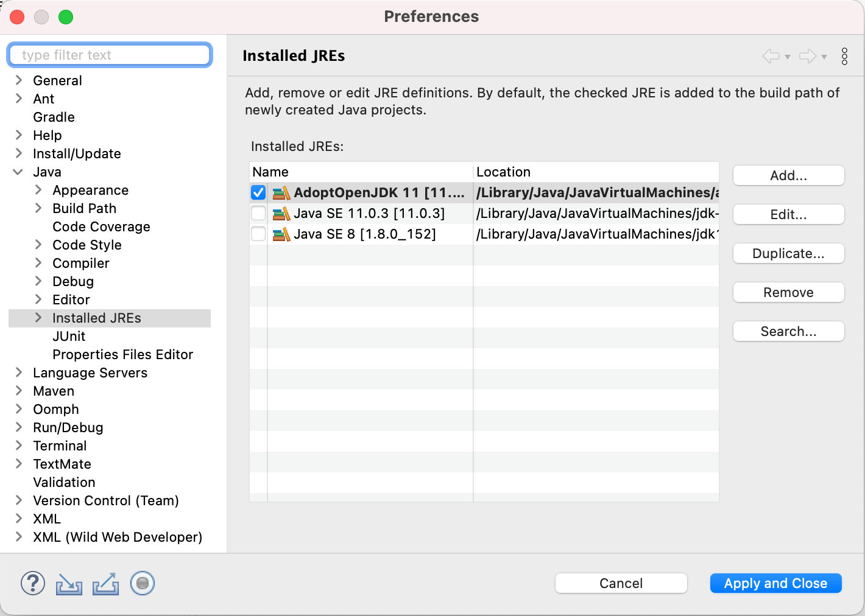Collapse the Java tree node
The height and width of the screenshot is (616, 865).
(18, 172)
